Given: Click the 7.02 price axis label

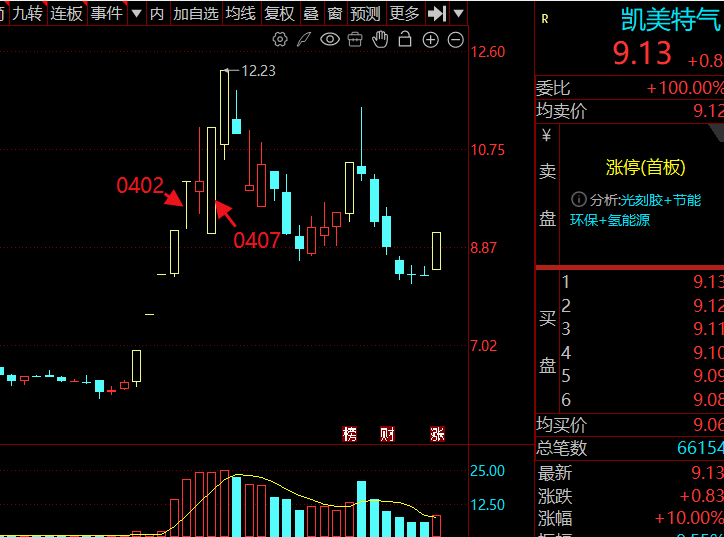Looking at the screenshot, I should (483, 345).
